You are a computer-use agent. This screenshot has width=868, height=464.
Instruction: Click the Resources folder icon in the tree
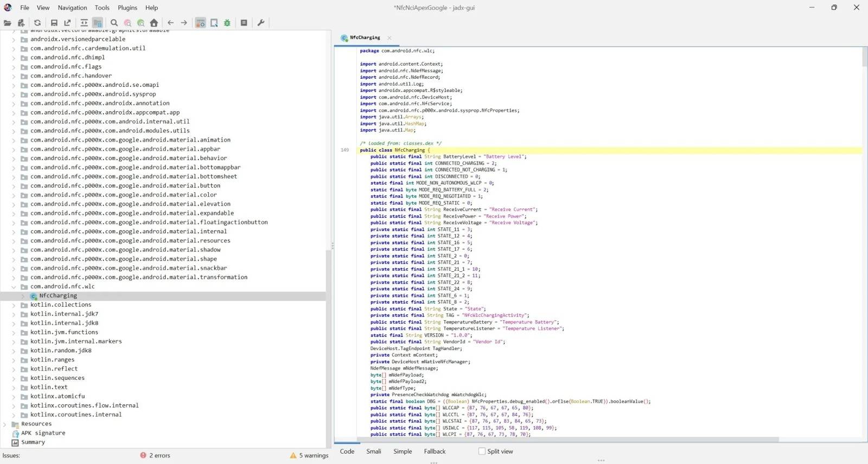click(15, 424)
